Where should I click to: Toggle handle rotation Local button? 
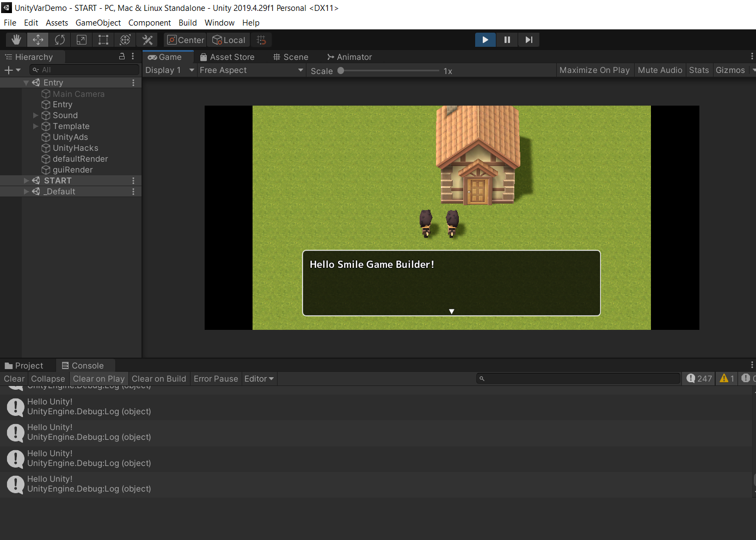[x=229, y=40]
